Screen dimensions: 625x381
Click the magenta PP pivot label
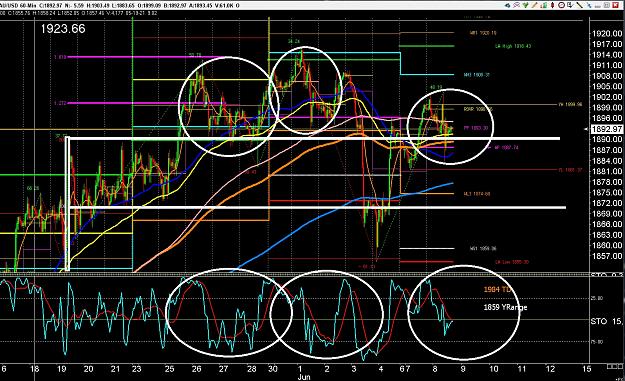(x=476, y=128)
